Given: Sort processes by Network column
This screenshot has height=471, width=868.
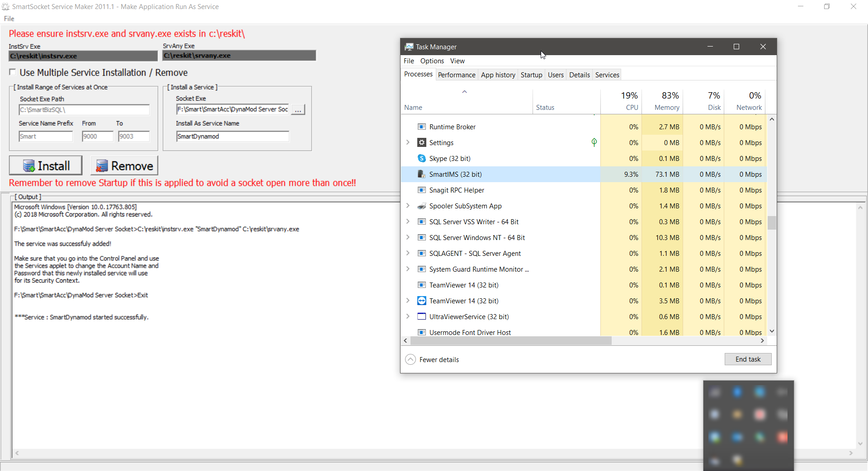Looking at the screenshot, I should point(745,101).
